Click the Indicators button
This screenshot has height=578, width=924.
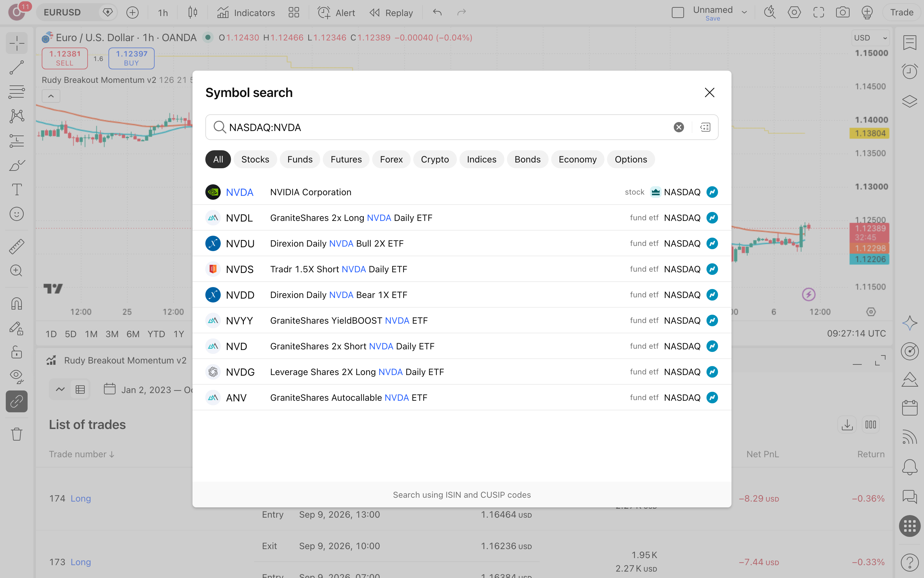click(246, 13)
